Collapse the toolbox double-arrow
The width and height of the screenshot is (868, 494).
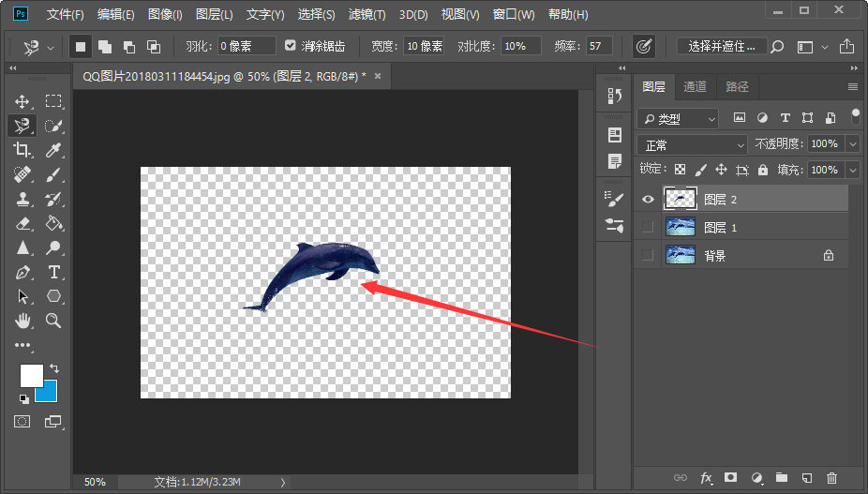(x=13, y=68)
